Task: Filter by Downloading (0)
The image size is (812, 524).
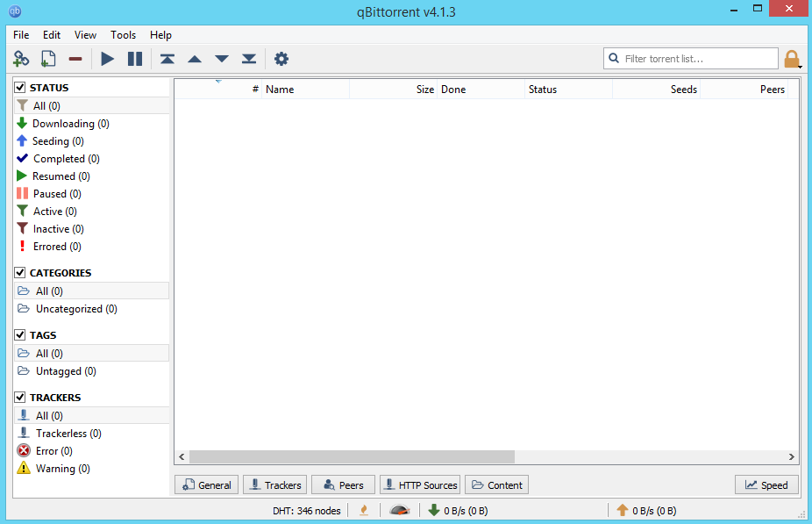Action: point(92,124)
